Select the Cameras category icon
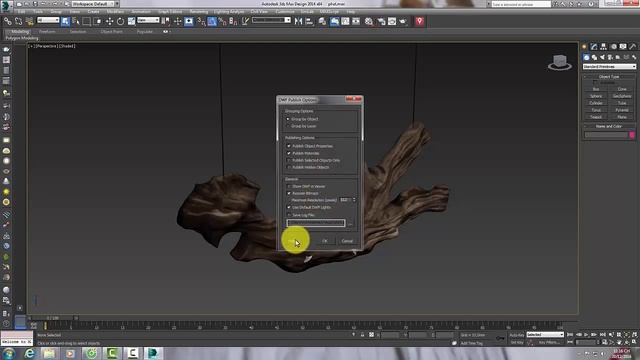Viewport: 640px width, 360px height. click(x=610, y=57)
